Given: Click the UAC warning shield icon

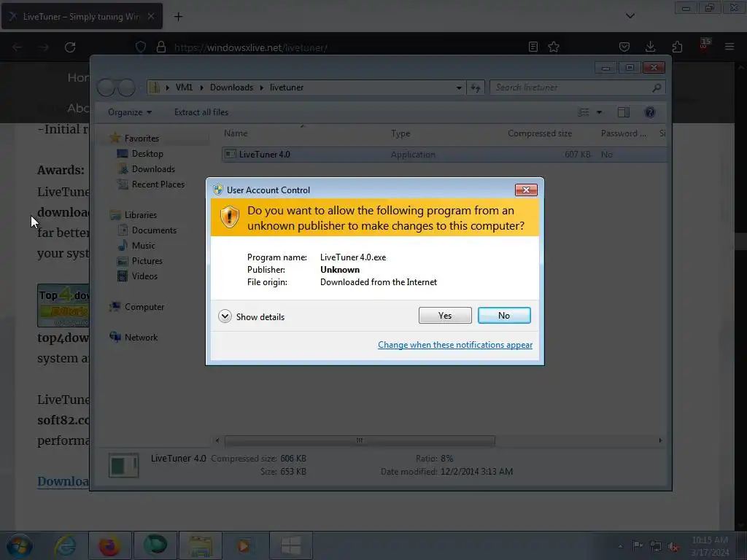Looking at the screenshot, I should tap(229, 217).
